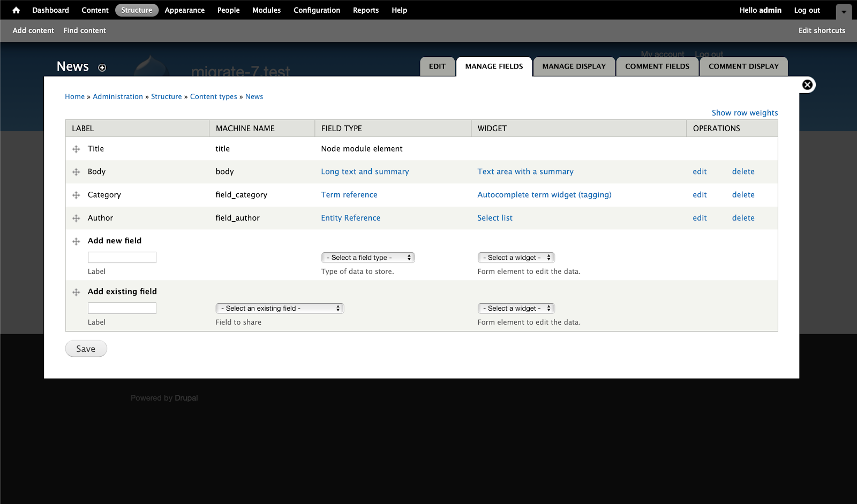Click the drag handle on the Body row

[x=76, y=171]
